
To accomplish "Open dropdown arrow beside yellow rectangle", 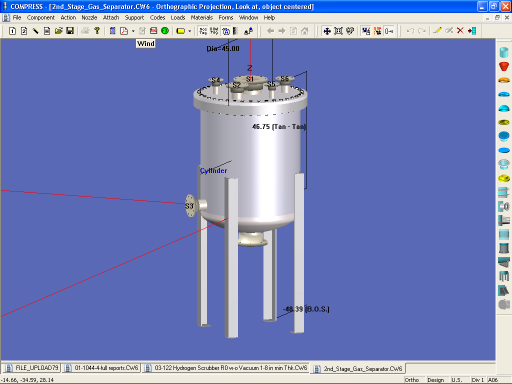I will [190, 31].
